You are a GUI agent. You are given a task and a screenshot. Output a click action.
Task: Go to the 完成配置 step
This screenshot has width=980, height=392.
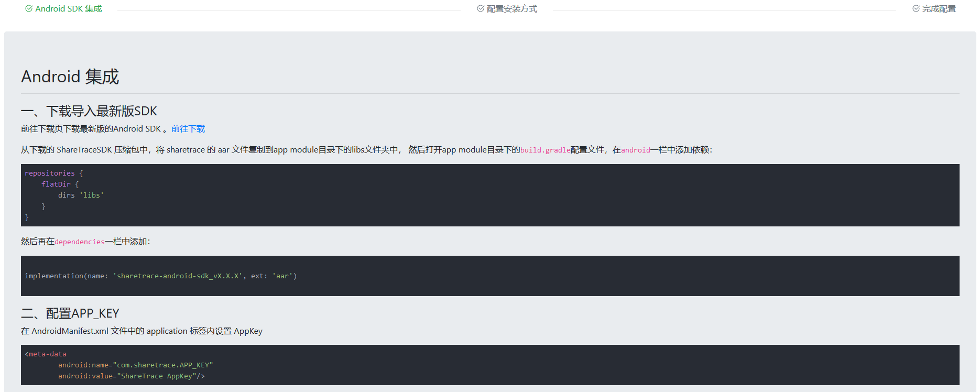click(939, 9)
